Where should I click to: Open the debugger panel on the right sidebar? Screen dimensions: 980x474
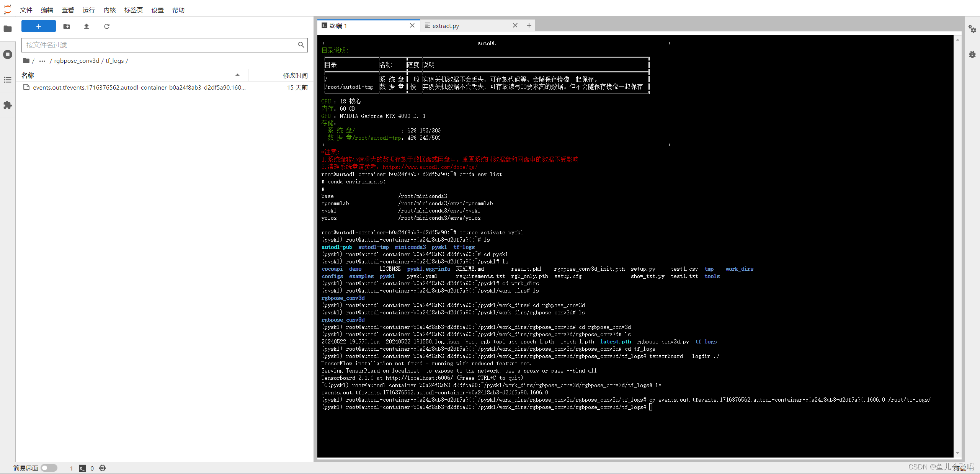coord(973,54)
